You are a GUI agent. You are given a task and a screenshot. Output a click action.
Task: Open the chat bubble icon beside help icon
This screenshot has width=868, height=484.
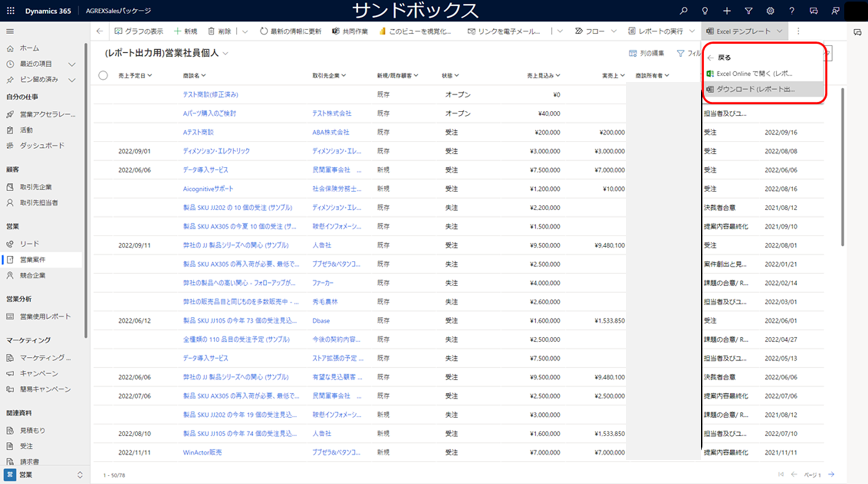813,11
